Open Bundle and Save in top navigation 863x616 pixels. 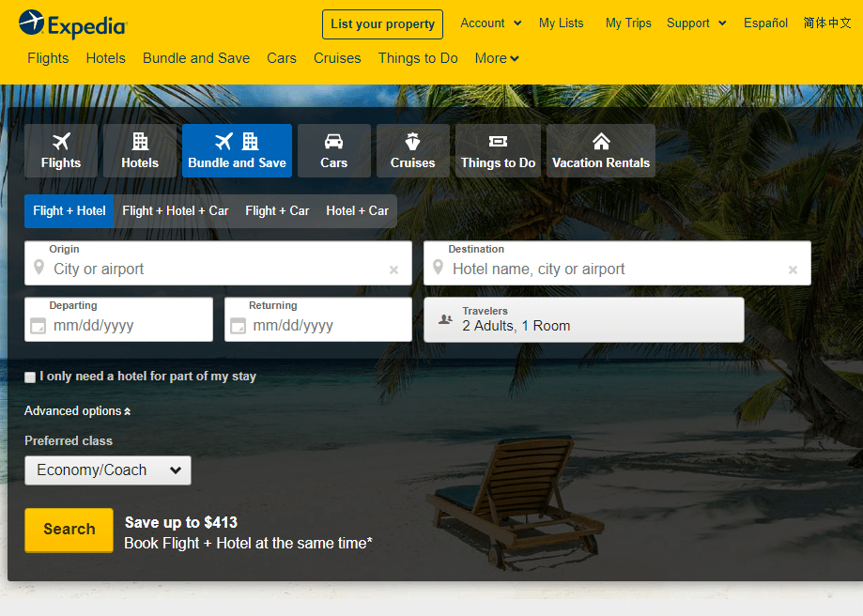coord(196,58)
